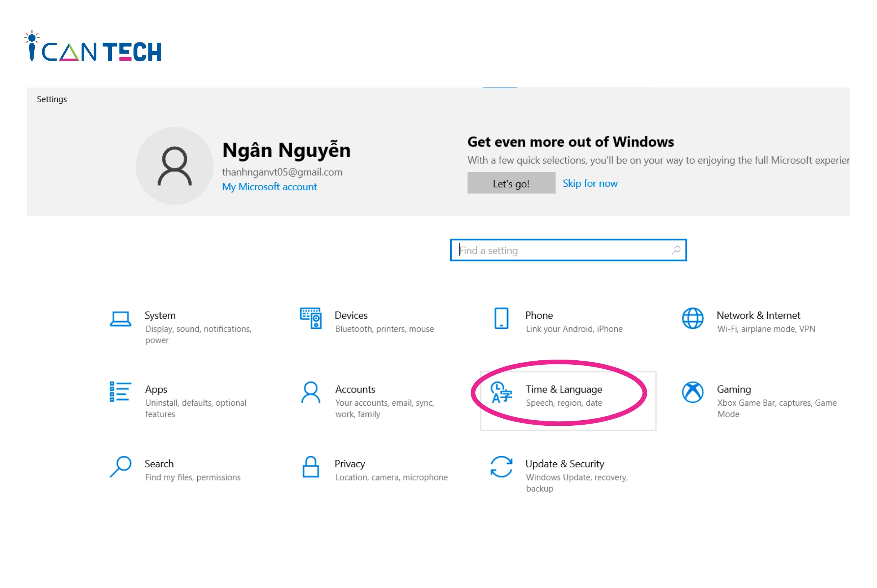Open Accounts person icon

pyautogui.click(x=311, y=392)
